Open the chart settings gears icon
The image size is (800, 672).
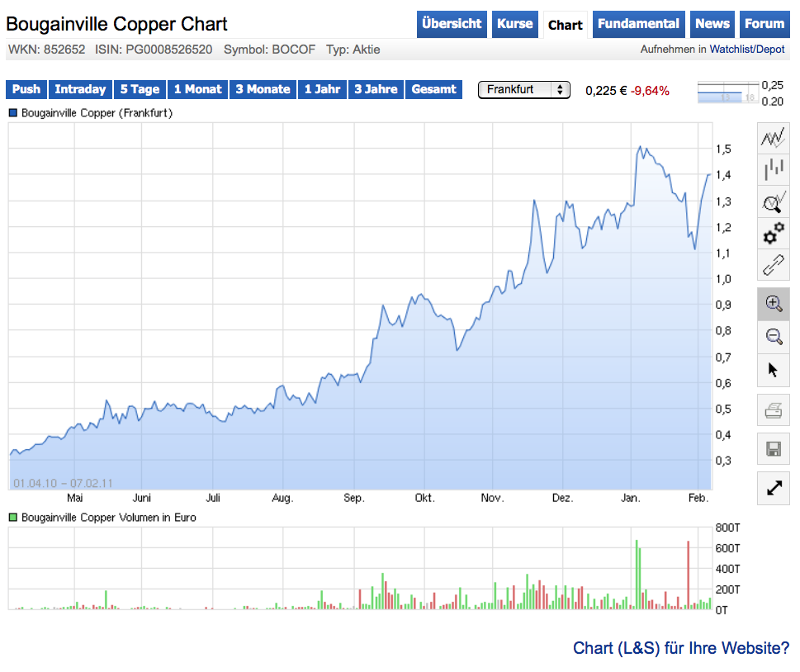coord(773,234)
